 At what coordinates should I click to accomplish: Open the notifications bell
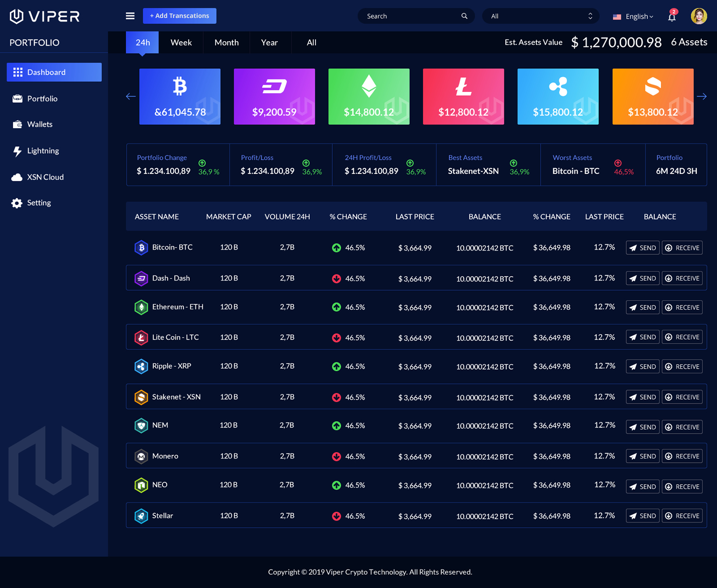(672, 16)
